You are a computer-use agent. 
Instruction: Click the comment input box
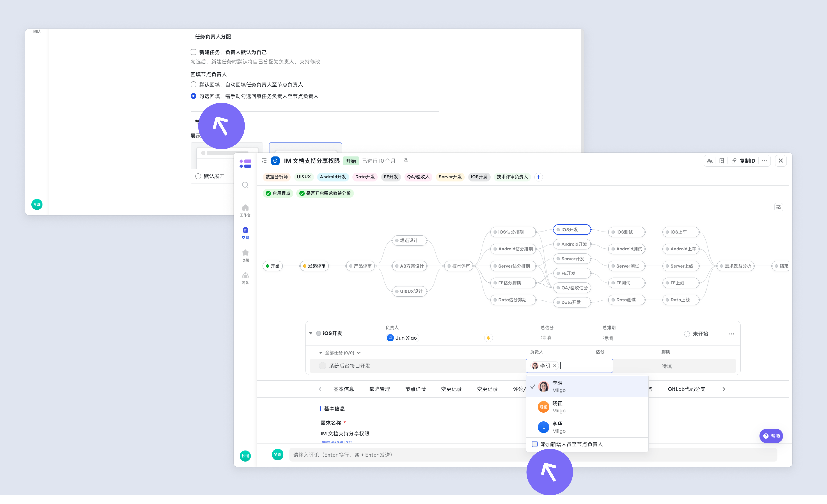(x=533, y=455)
